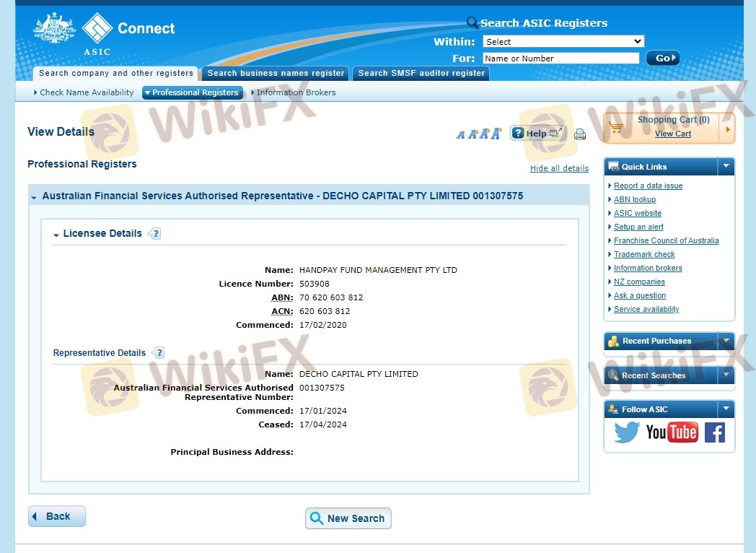Click the Name or Number search field
This screenshot has height=553, width=756.
(561, 58)
